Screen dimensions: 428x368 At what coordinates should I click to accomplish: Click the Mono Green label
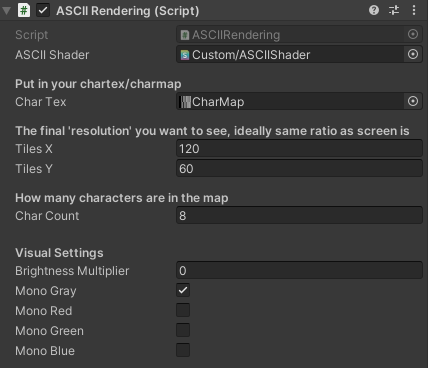(x=50, y=331)
